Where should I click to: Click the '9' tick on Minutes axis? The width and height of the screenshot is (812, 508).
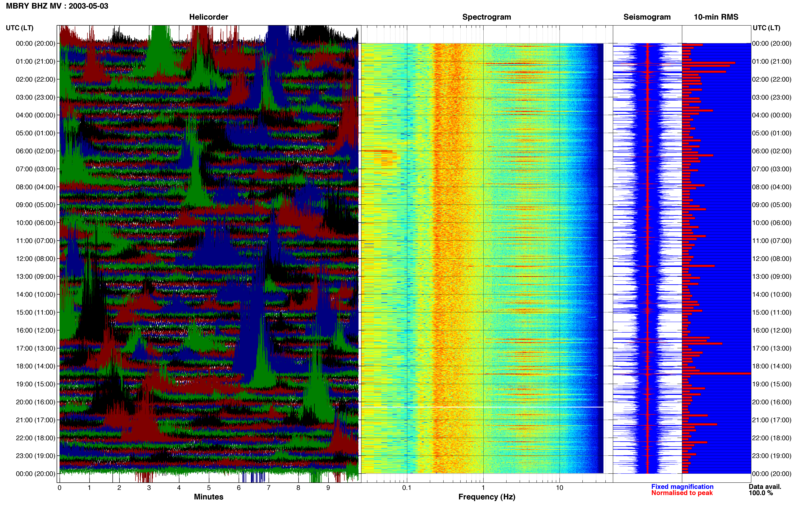point(328,488)
